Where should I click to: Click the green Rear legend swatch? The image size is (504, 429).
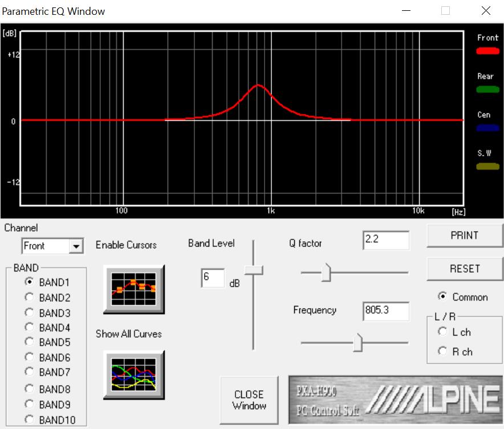[x=487, y=90]
